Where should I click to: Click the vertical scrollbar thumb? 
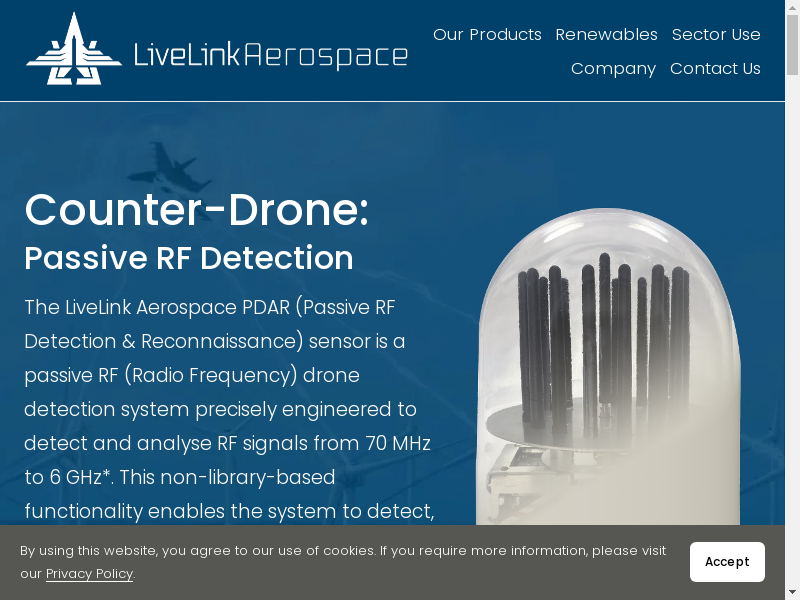click(x=792, y=45)
